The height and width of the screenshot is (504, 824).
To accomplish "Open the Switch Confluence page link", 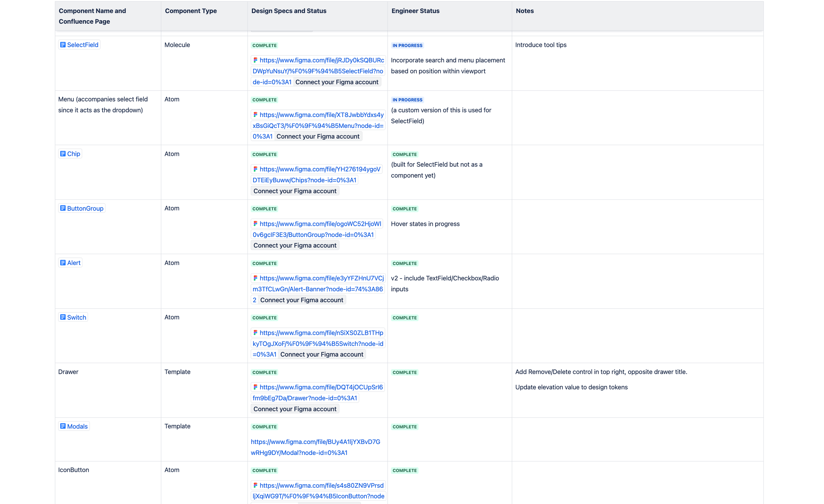I will click(x=76, y=317).
